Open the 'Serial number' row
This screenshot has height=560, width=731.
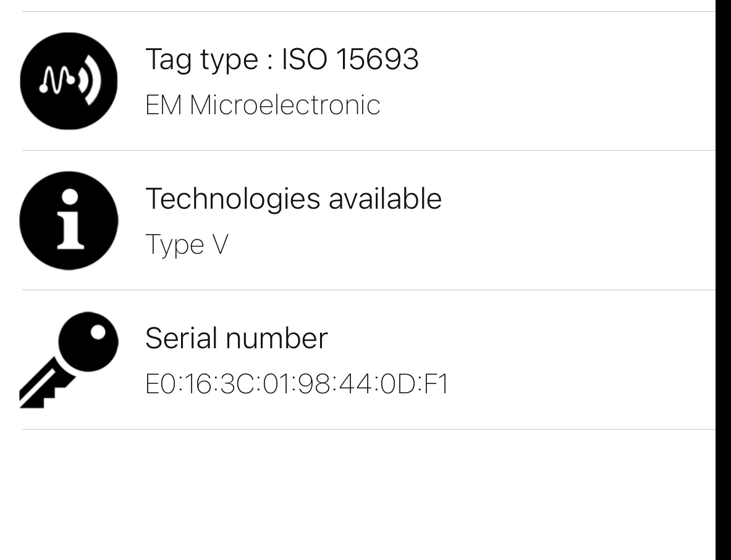tap(369, 360)
